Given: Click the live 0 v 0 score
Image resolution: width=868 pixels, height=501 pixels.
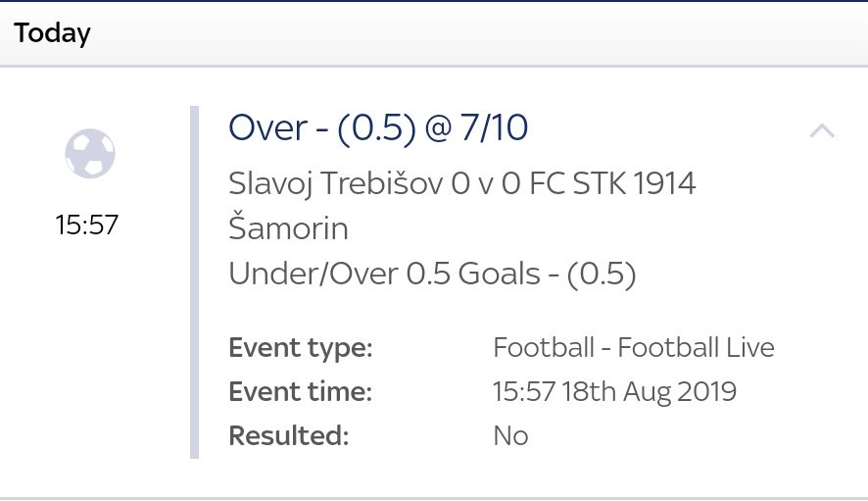Looking at the screenshot, I should click(486, 183).
